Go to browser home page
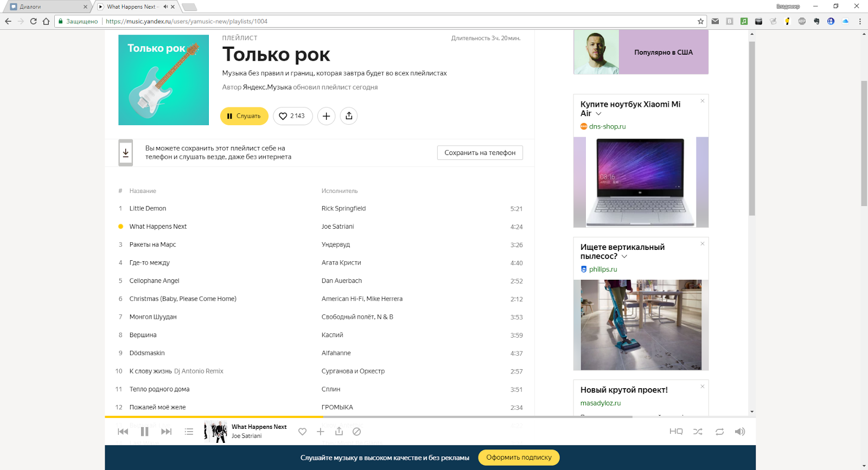 click(46, 21)
